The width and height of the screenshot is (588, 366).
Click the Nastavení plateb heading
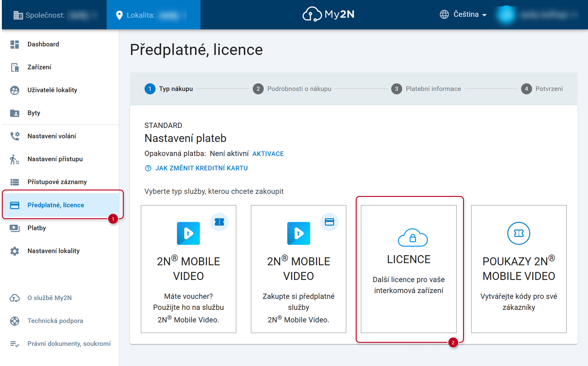[185, 138]
